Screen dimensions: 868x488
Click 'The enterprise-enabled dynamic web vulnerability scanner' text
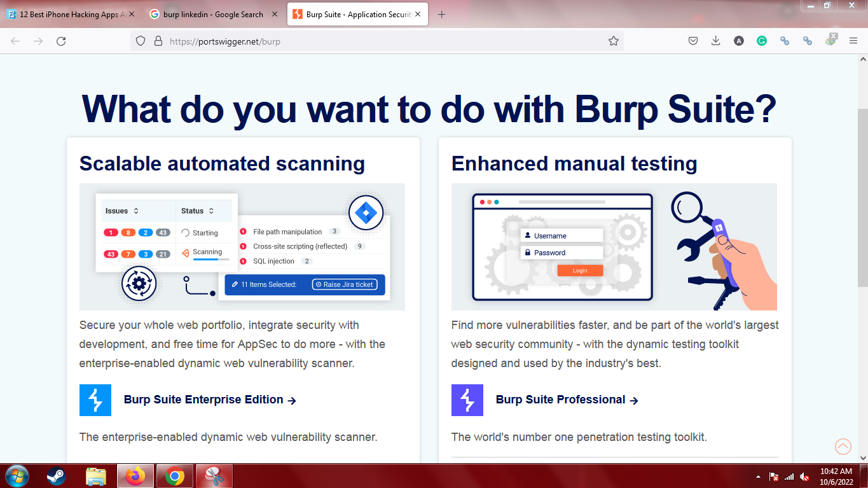tap(228, 437)
